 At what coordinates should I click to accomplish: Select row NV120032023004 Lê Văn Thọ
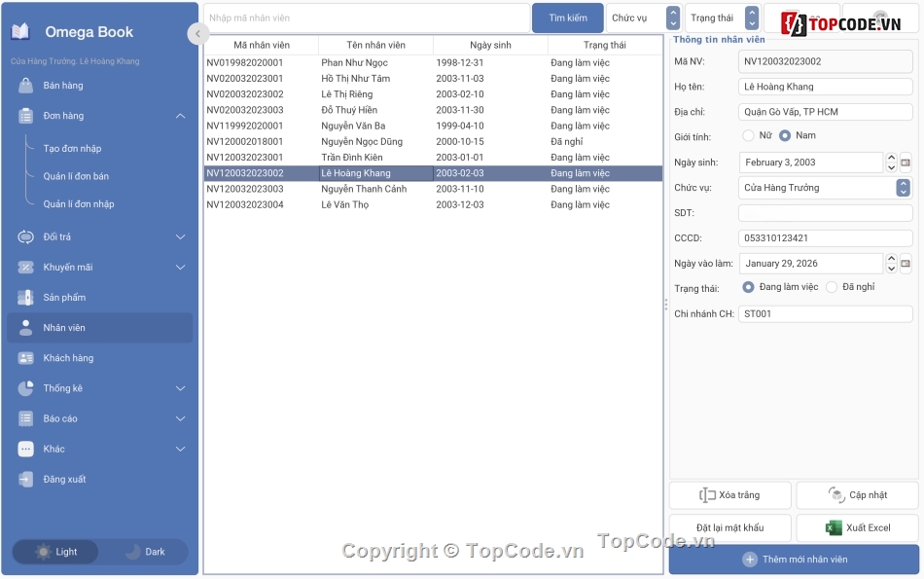coord(433,204)
